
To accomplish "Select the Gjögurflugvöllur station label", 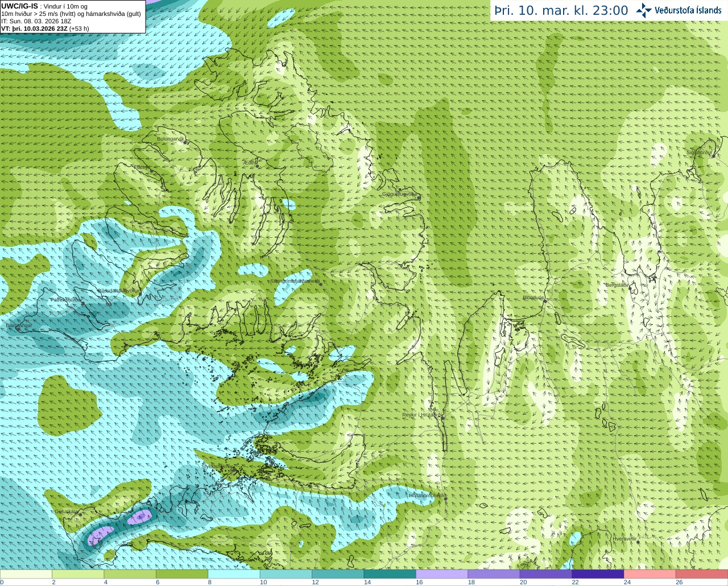I will point(400,194).
